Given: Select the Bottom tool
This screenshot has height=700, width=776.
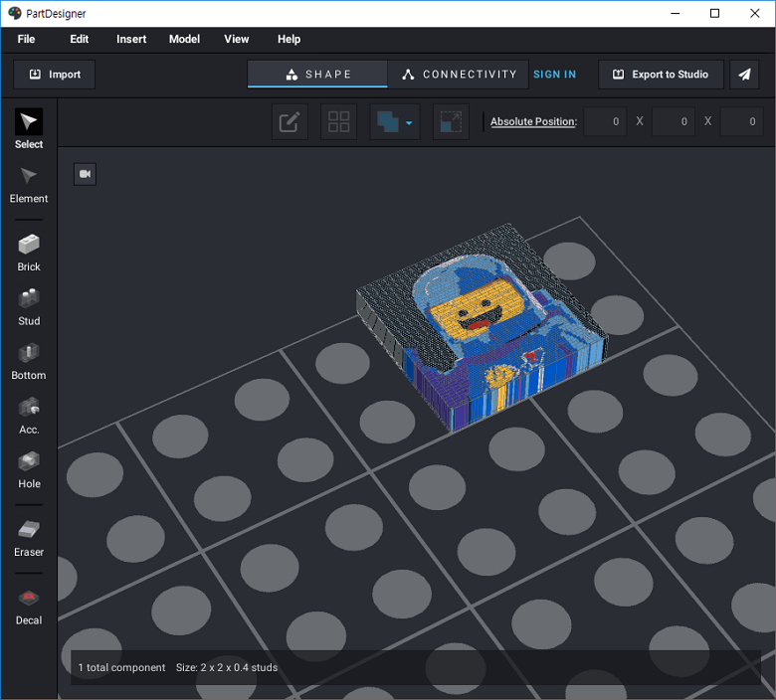Looking at the screenshot, I should click(29, 362).
